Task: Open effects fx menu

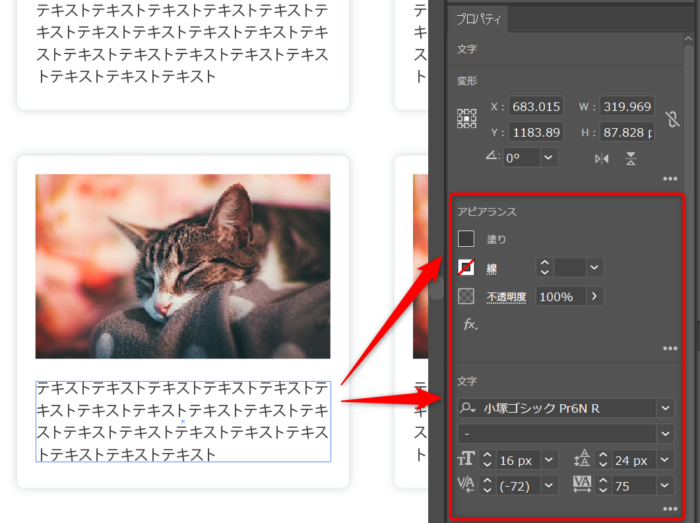Action: (x=468, y=324)
